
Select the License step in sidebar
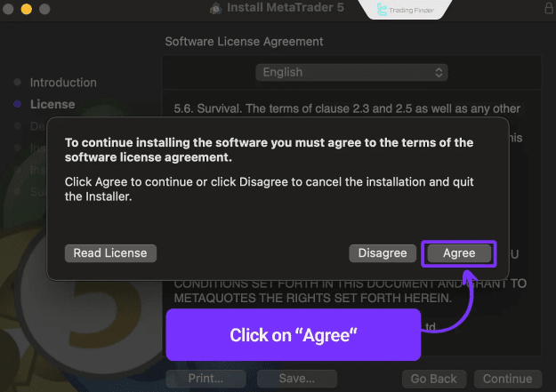coord(52,104)
